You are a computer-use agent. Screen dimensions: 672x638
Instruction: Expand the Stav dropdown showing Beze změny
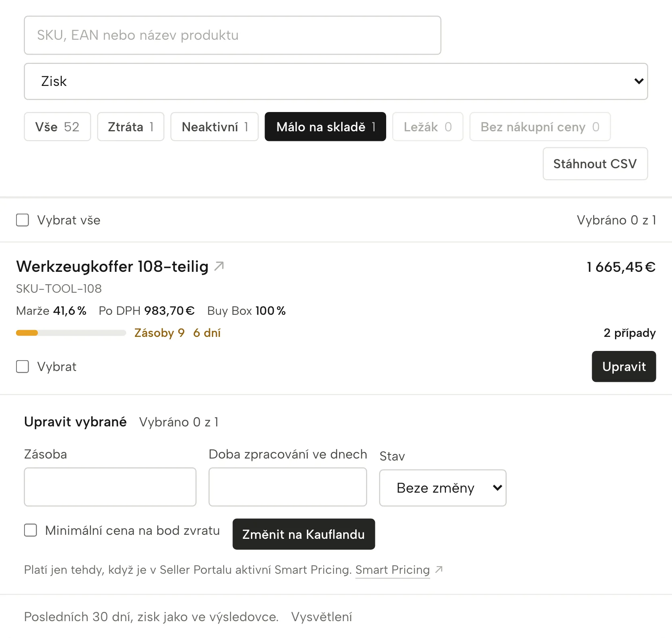click(443, 488)
